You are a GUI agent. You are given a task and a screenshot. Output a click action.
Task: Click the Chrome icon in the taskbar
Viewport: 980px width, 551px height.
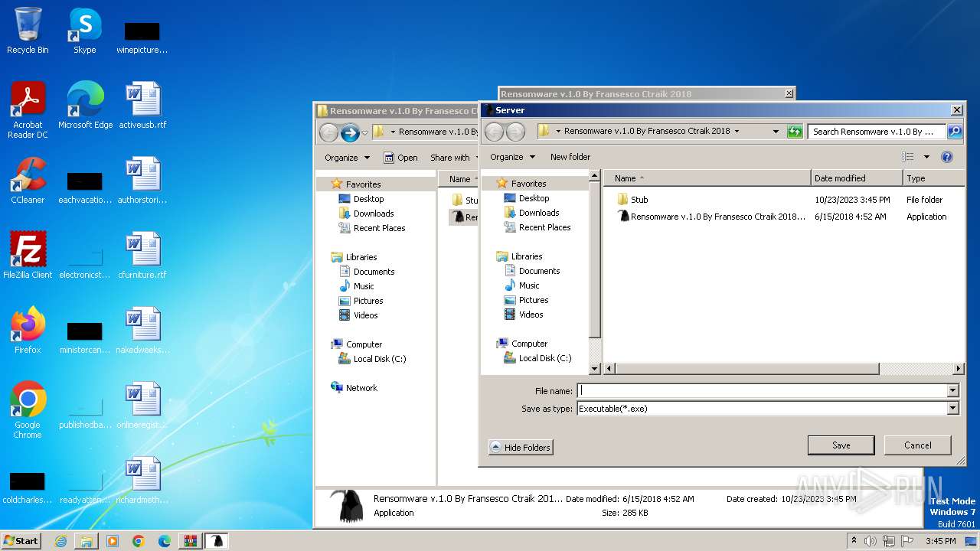click(139, 541)
